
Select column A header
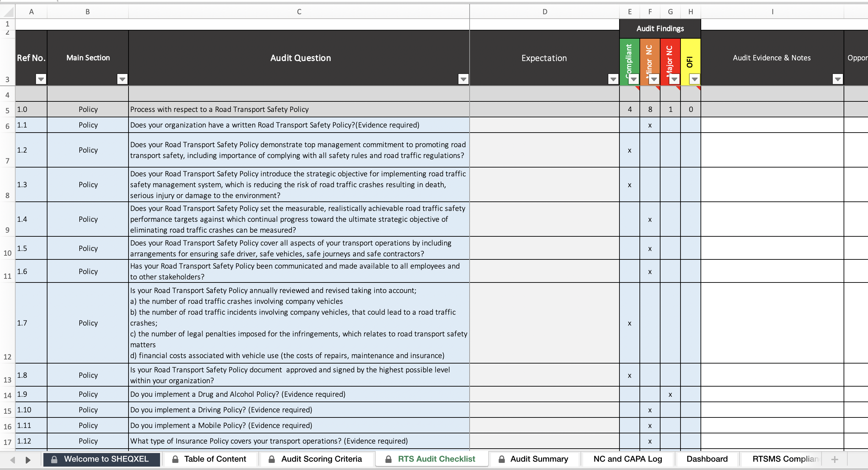point(31,12)
